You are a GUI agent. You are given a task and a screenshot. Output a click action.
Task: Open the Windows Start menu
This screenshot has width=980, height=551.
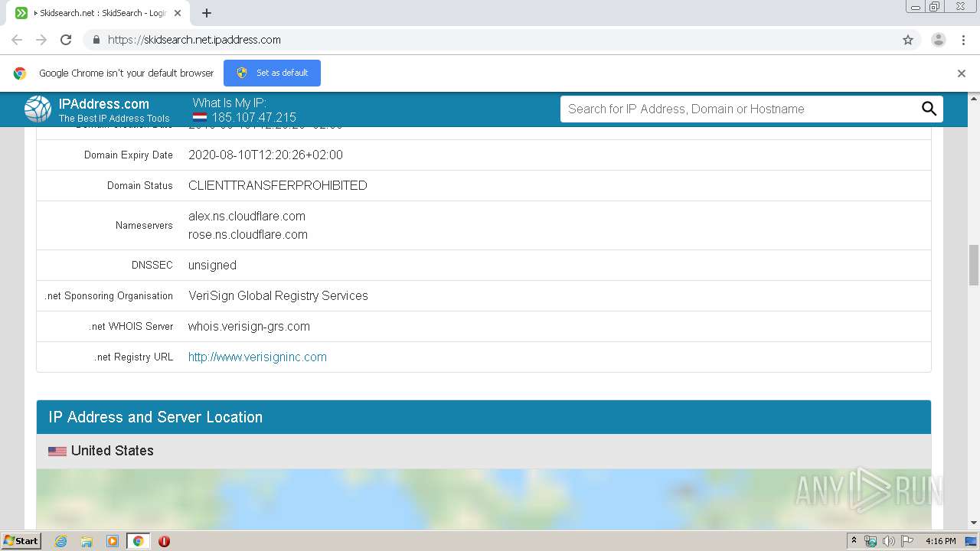(21, 540)
